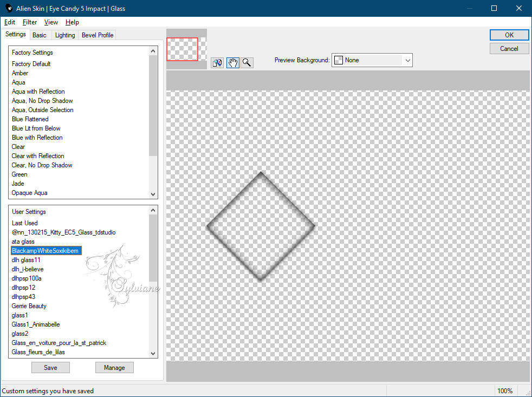Select dlh glass11 user setting
Viewport: 532px width, 397px height.
tap(26, 259)
